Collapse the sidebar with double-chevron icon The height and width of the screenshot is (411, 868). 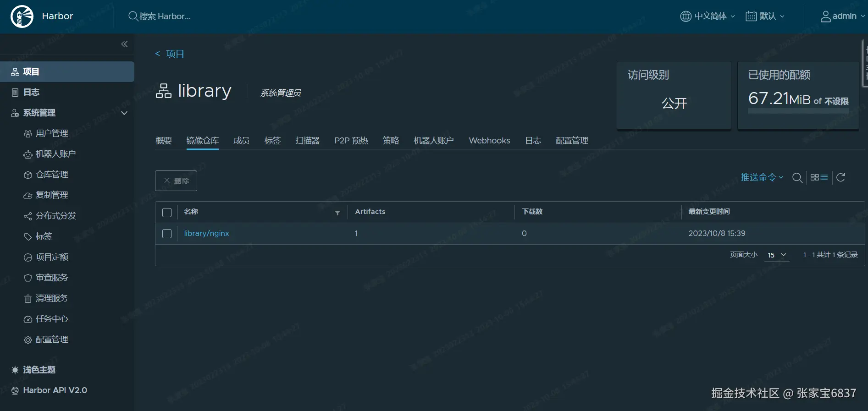[x=124, y=44]
